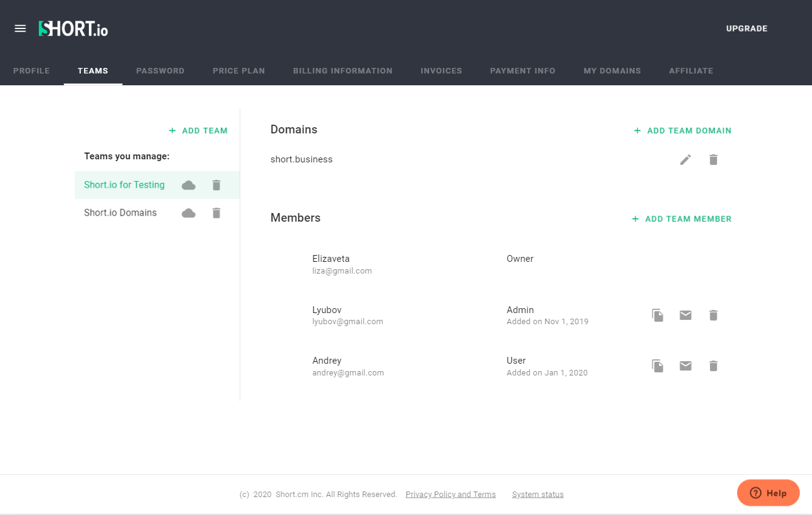Open the Help widget
The height and width of the screenshot is (515, 812).
[x=768, y=493]
